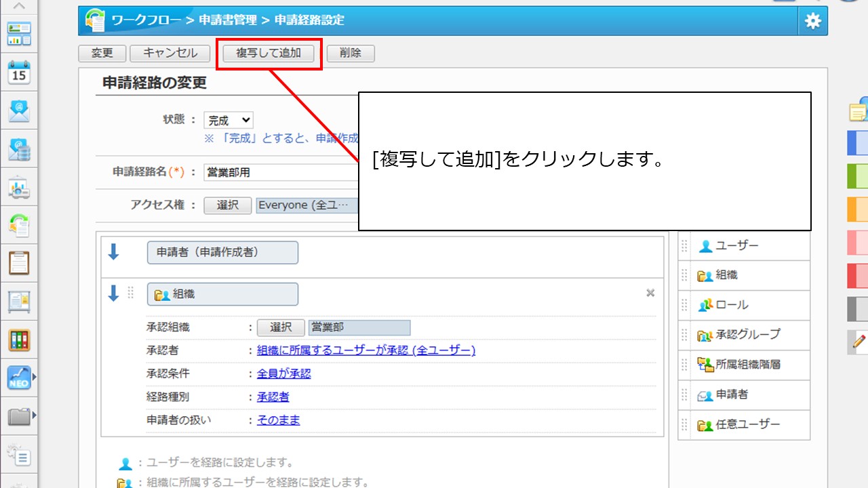Screen dimensions: 868x488
Task: Click the 営業部 approval organization field
Action: pyautogui.click(x=359, y=327)
